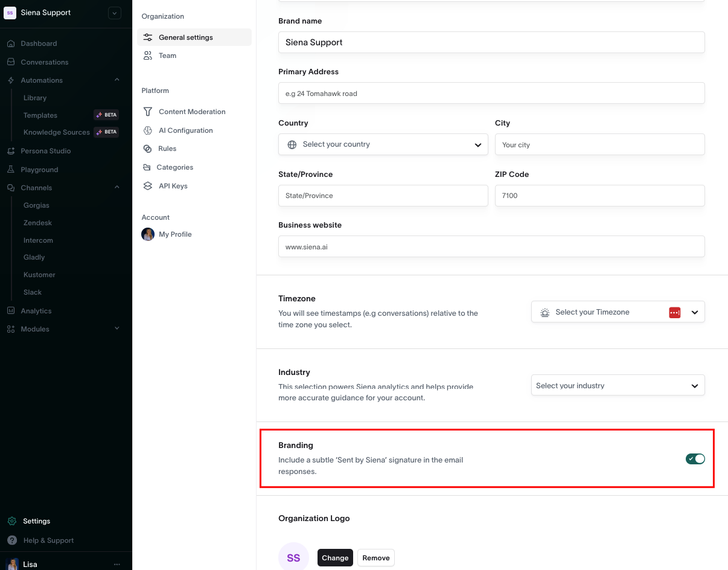The image size is (728, 570).
Task: Click the City input field
Action: point(600,144)
